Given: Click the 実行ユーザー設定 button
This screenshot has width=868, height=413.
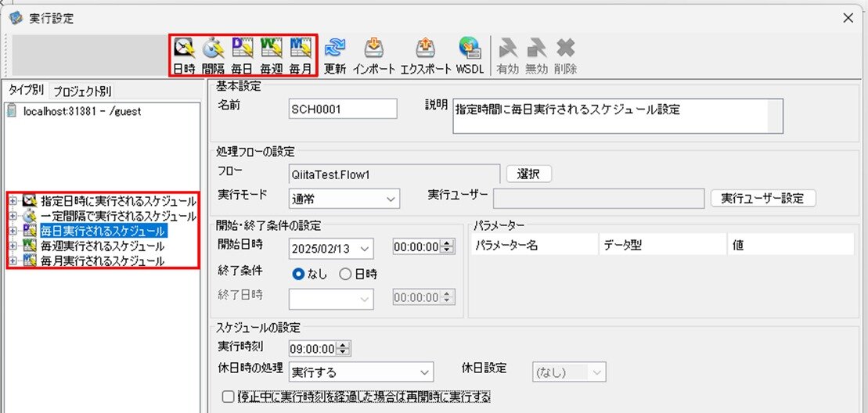Looking at the screenshot, I should (763, 199).
